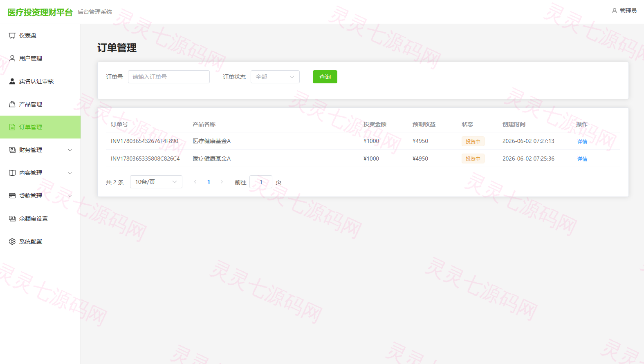Viewport: 644px width, 364px height.
Task: Click the dashboard icon beside 仪表盘
Action: click(x=12, y=36)
